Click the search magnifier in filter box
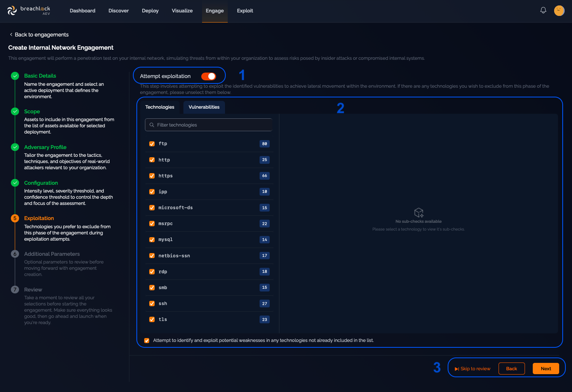This screenshot has height=392, width=572. click(x=152, y=125)
